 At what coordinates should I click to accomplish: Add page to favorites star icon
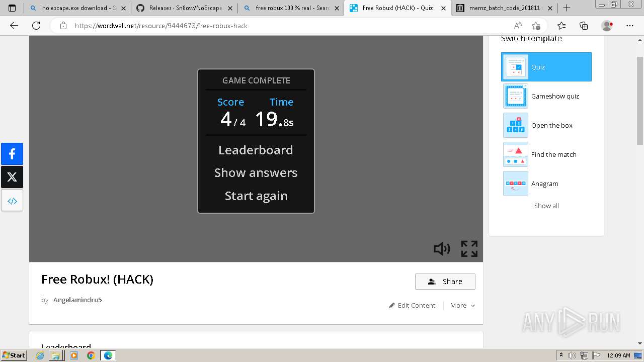pos(536,26)
